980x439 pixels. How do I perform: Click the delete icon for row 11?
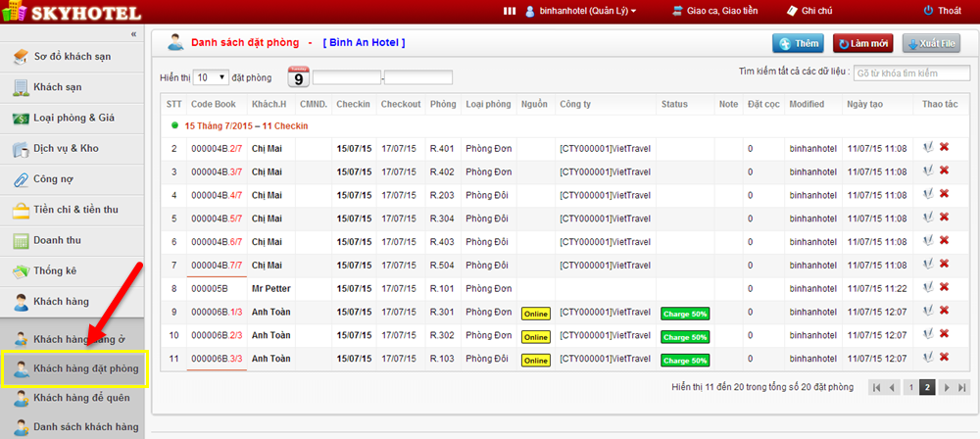click(945, 360)
